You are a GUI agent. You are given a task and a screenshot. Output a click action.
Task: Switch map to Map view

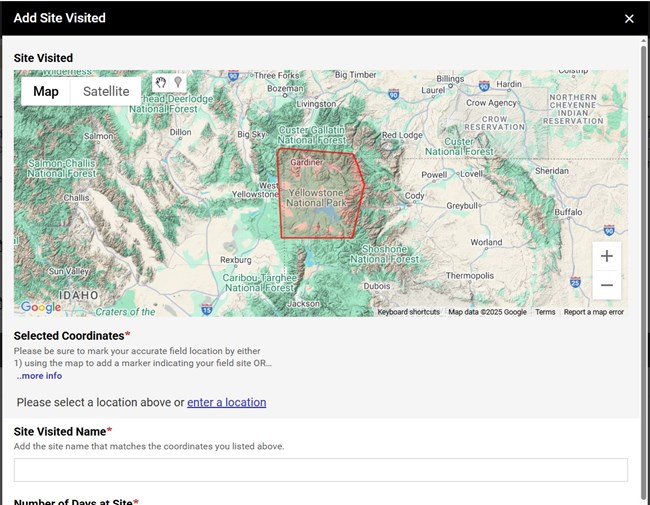click(x=46, y=91)
